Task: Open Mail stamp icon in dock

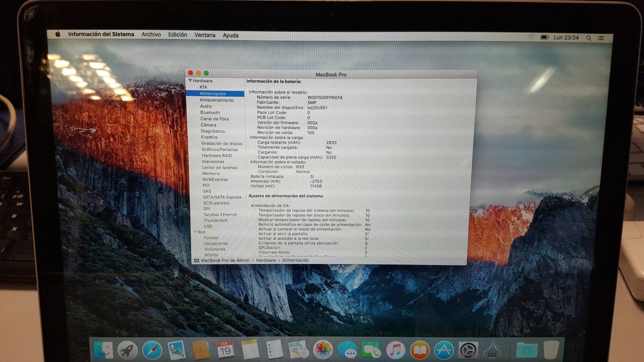Action: pos(176,350)
